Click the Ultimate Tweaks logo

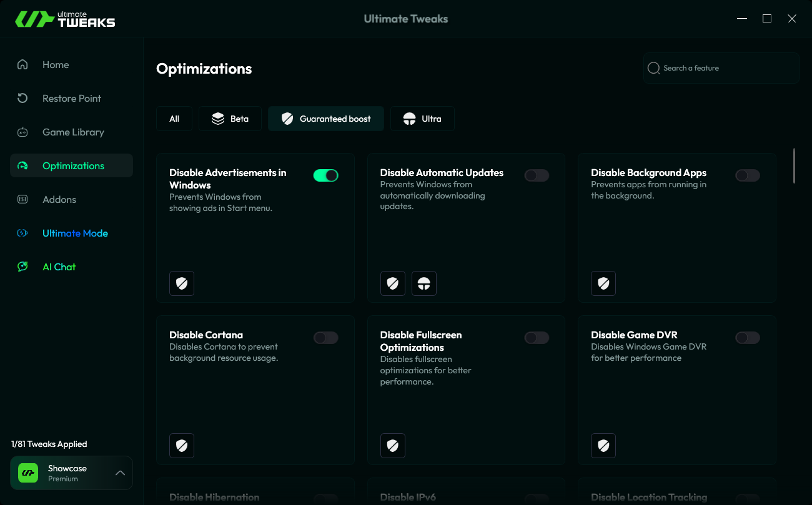click(65, 18)
